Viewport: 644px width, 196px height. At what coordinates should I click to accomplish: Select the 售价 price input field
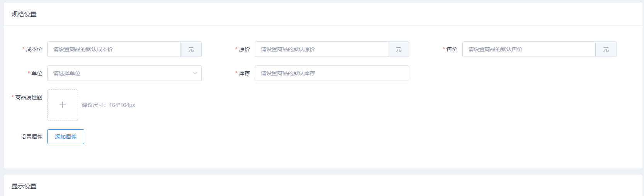click(x=528, y=50)
